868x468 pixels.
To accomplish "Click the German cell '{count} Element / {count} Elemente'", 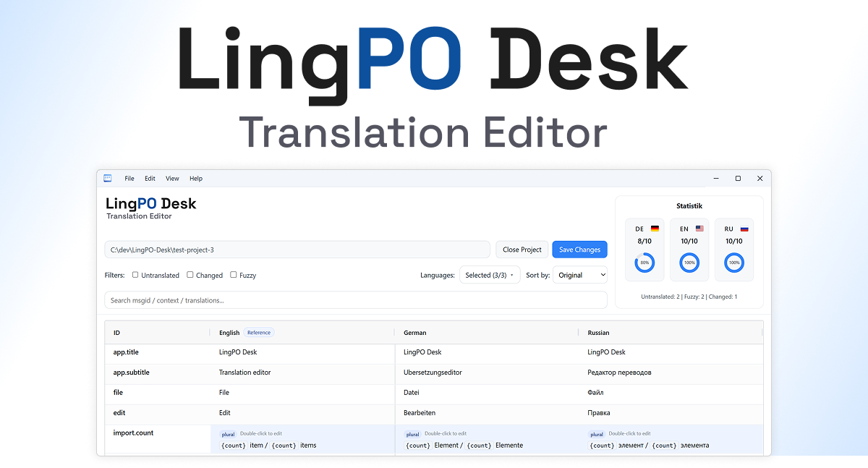I will pyautogui.click(x=464, y=446).
